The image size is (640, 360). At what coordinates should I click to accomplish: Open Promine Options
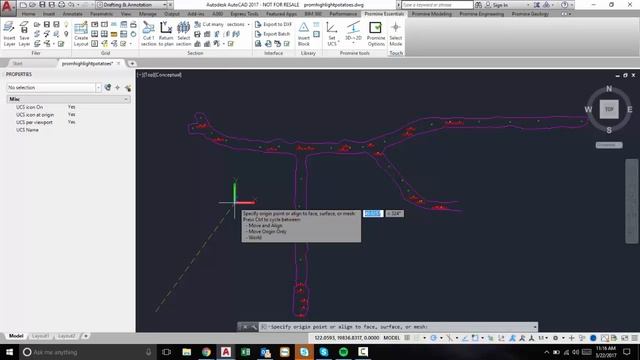tap(376, 33)
